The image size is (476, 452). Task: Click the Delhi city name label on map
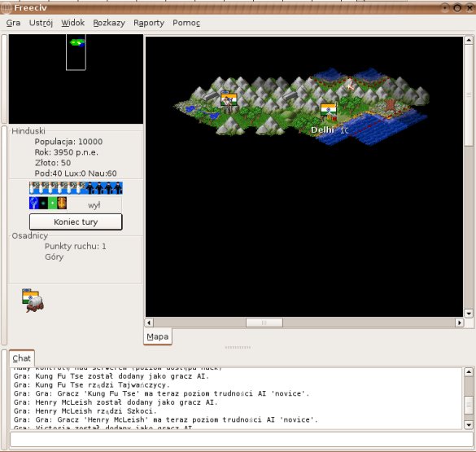(x=322, y=130)
